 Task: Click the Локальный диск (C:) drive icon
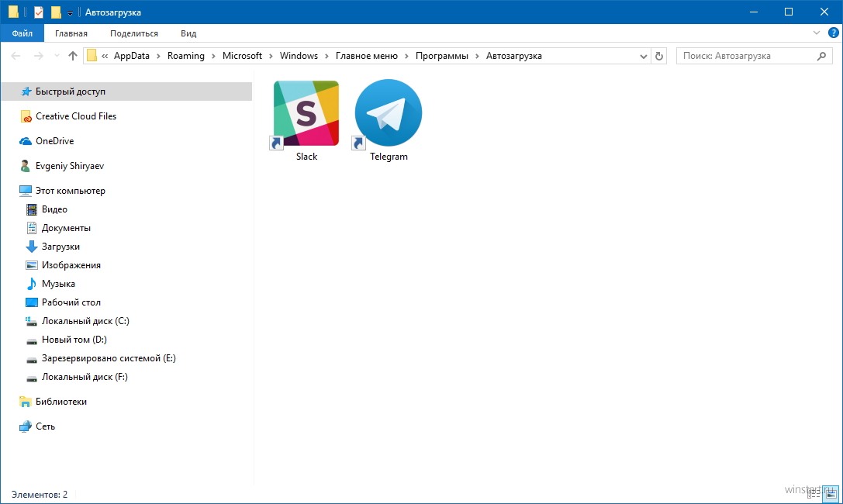[x=31, y=321]
